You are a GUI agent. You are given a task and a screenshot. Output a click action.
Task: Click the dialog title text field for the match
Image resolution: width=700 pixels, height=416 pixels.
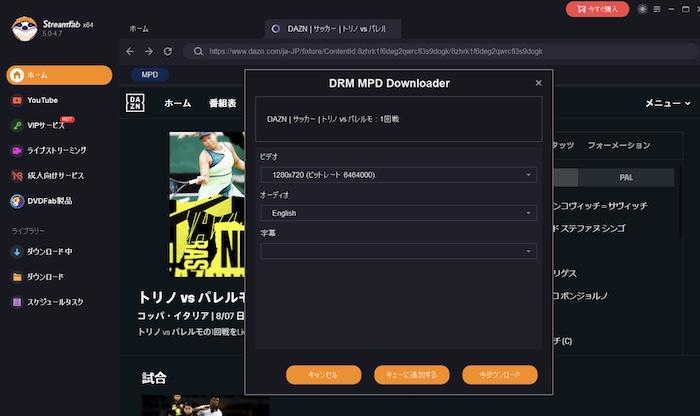(399, 119)
